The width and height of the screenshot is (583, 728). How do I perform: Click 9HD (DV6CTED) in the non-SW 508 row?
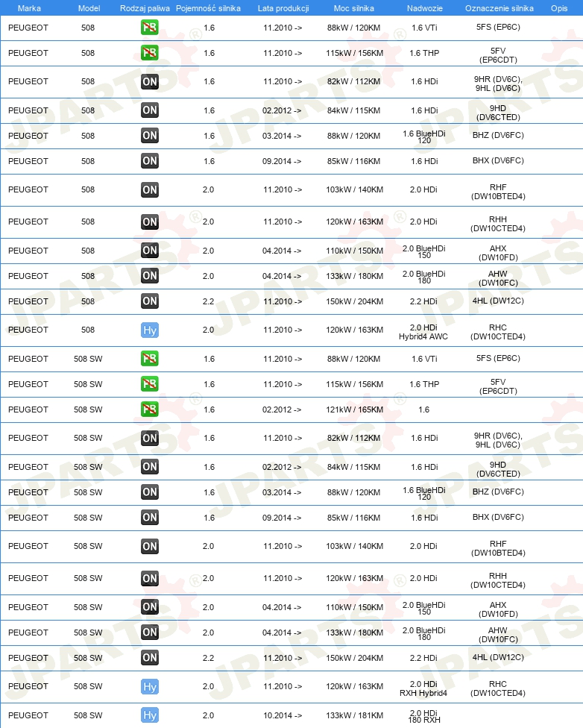tap(498, 113)
